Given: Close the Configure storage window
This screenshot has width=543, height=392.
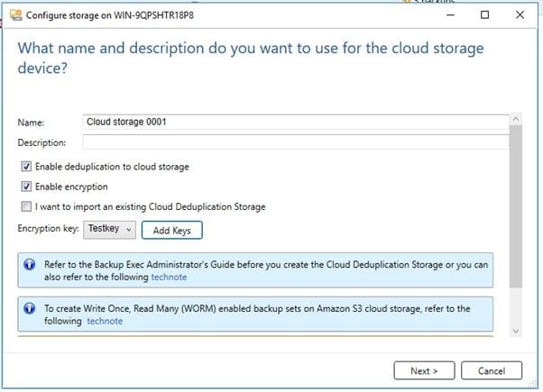Looking at the screenshot, I should 523,15.
